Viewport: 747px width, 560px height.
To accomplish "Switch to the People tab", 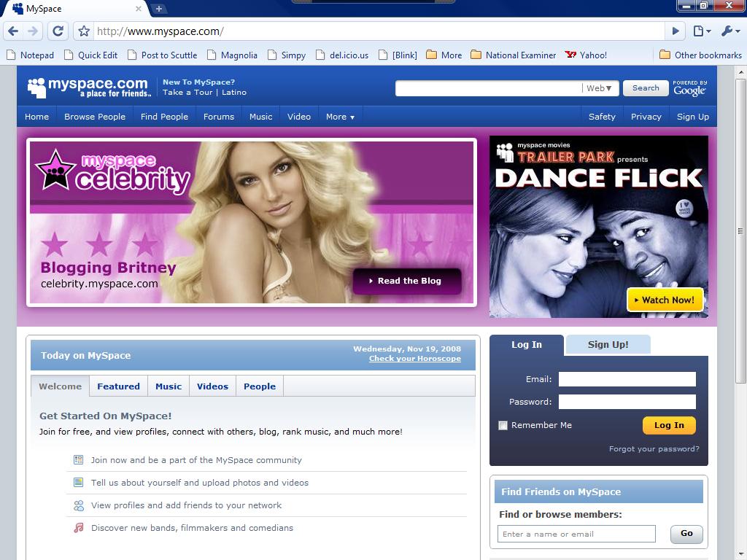I will (x=260, y=386).
